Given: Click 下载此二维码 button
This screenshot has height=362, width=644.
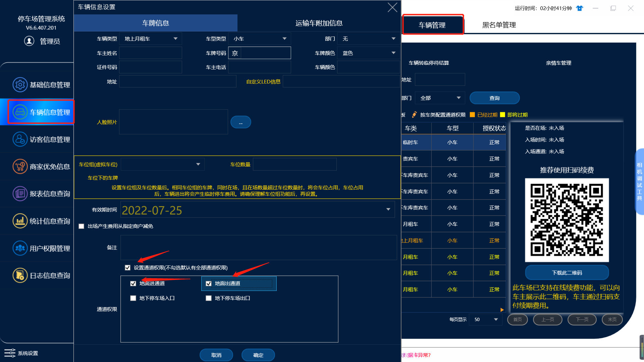Looking at the screenshot, I should (567, 273).
